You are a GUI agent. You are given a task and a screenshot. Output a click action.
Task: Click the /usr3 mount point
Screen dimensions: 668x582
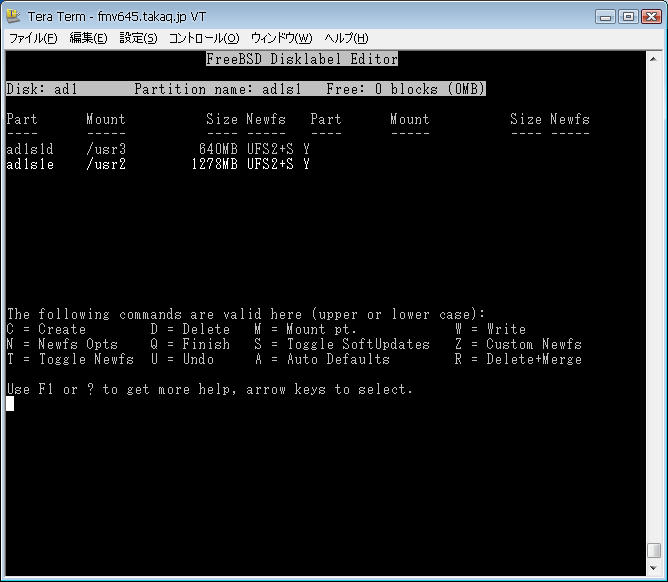pos(106,149)
